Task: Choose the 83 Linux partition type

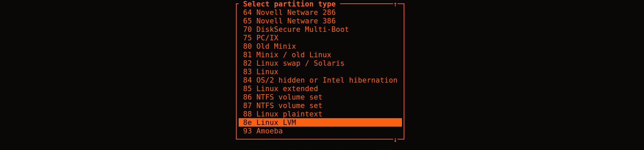Action: [x=320, y=72]
